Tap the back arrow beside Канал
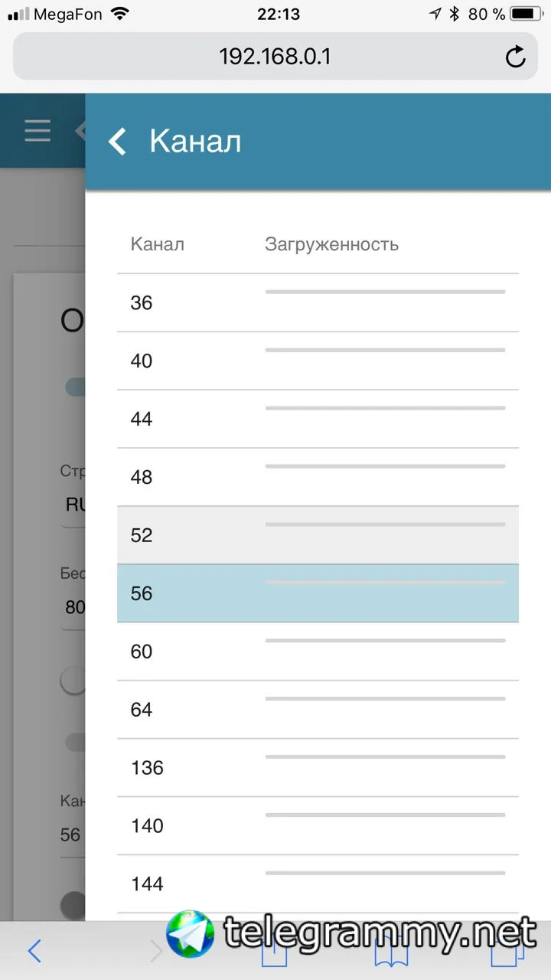551x980 pixels. click(117, 142)
